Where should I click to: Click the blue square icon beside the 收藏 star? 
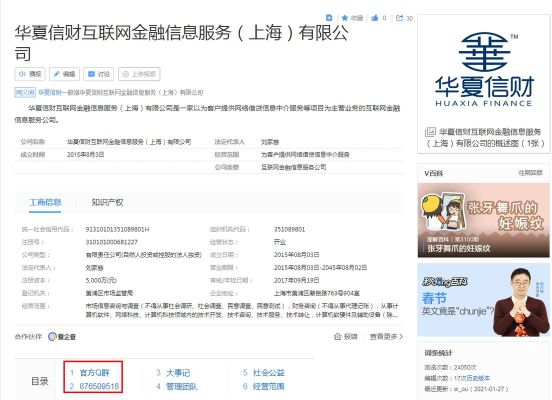[329, 18]
